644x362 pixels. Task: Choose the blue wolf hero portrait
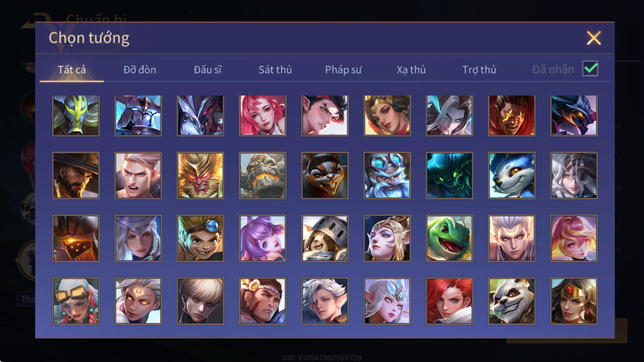[512, 175]
